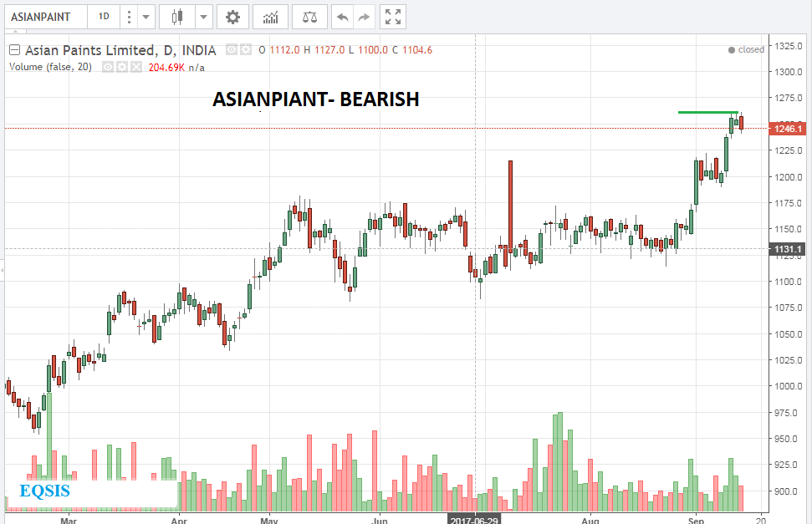The image size is (812, 524).
Task: Open the candlestick chart style button
Action: 177,17
